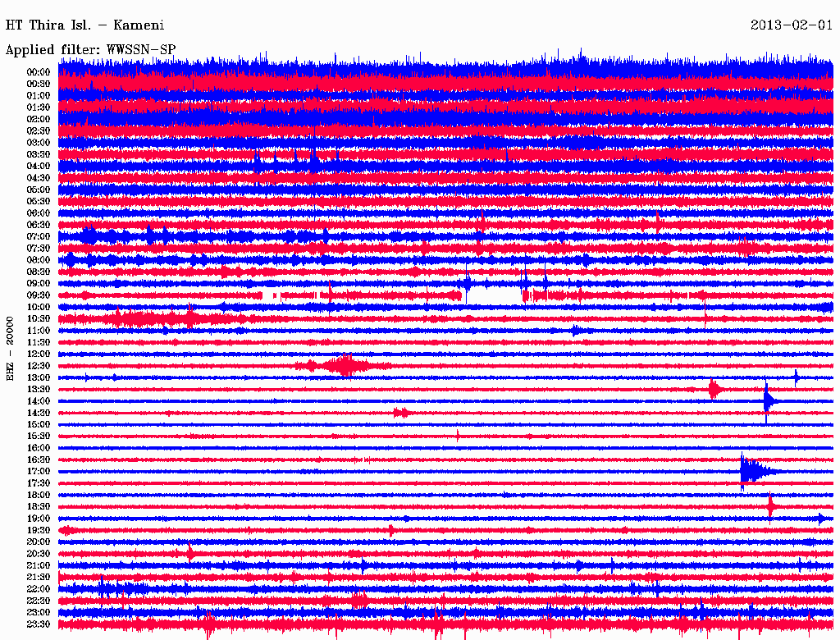Select the 21:00 time label
840x640 pixels.
click(x=39, y=565)
